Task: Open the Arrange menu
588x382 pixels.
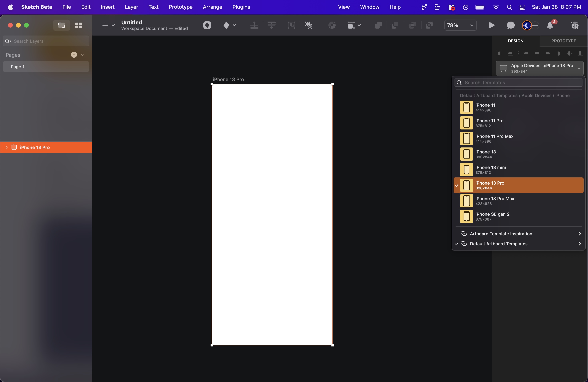Action: tap(212, 7)
